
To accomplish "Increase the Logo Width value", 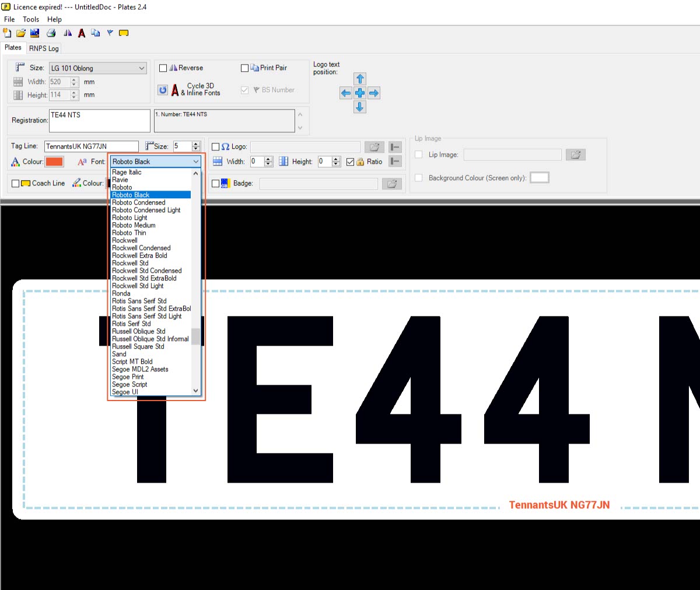I will [x=268, y=159].
